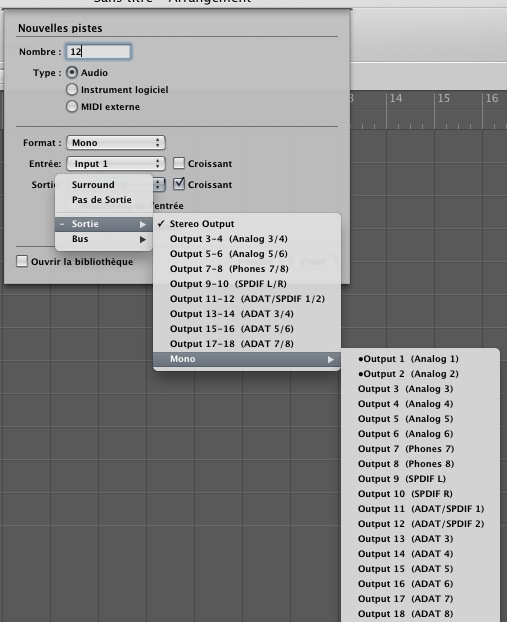Enable Croissant checkbox next to Entrée

(x=179, y=163)
